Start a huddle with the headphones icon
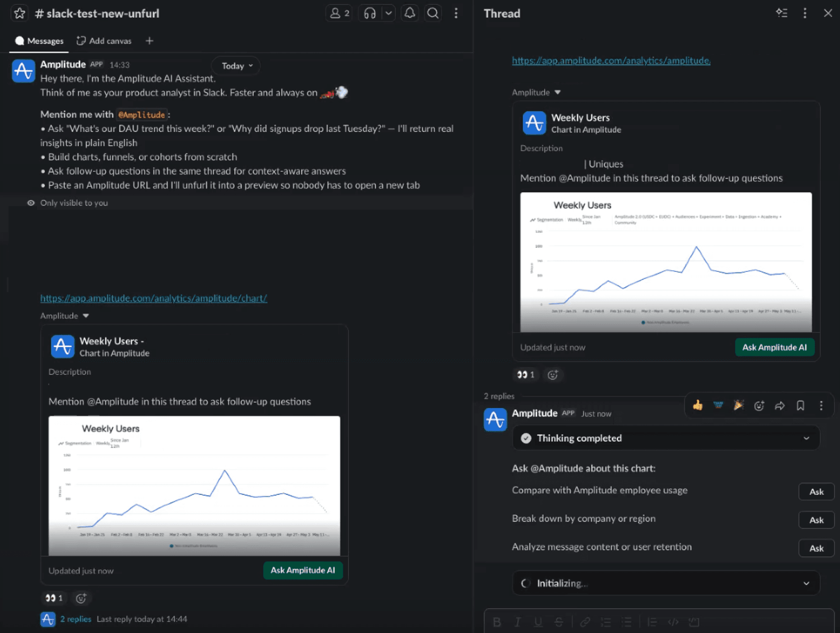 click(x=370, y=14)
